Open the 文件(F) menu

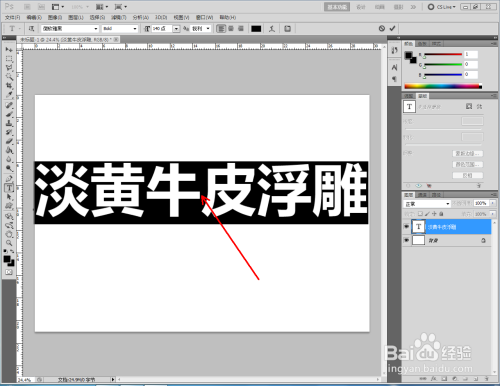[x=12, y=17]
